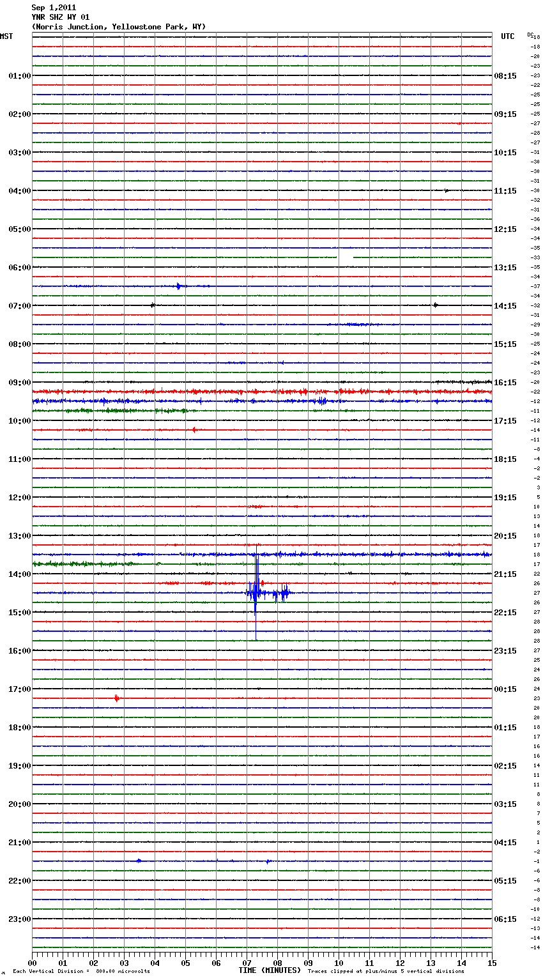Click the 21:15 UTC time label
The image size is (543, 980).
pyautogui.click(x=505, y=574)
